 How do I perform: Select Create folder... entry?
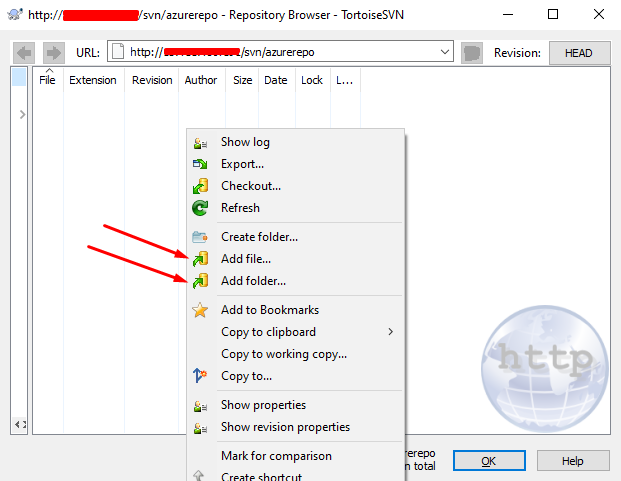(x=295, y=237)
